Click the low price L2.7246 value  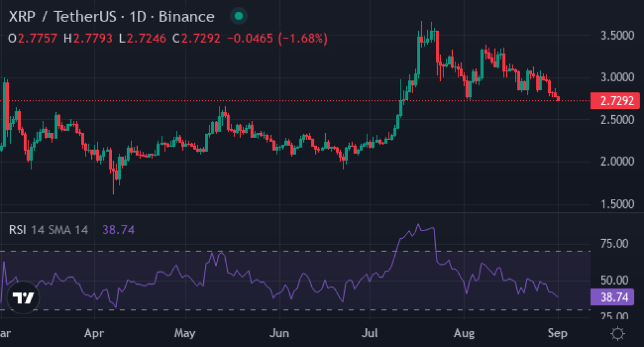pyautogui.click(x=143, y=38)
